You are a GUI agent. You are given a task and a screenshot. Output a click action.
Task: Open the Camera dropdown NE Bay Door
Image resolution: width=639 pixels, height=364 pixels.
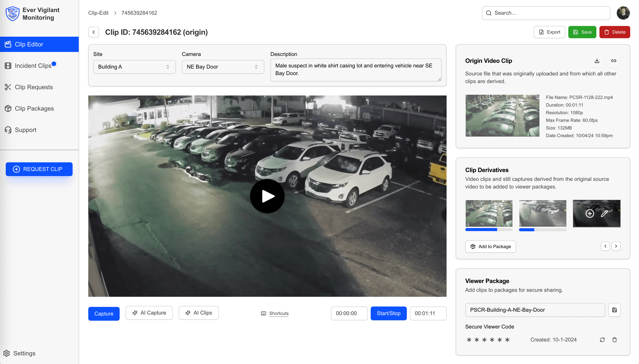point(223,67)
